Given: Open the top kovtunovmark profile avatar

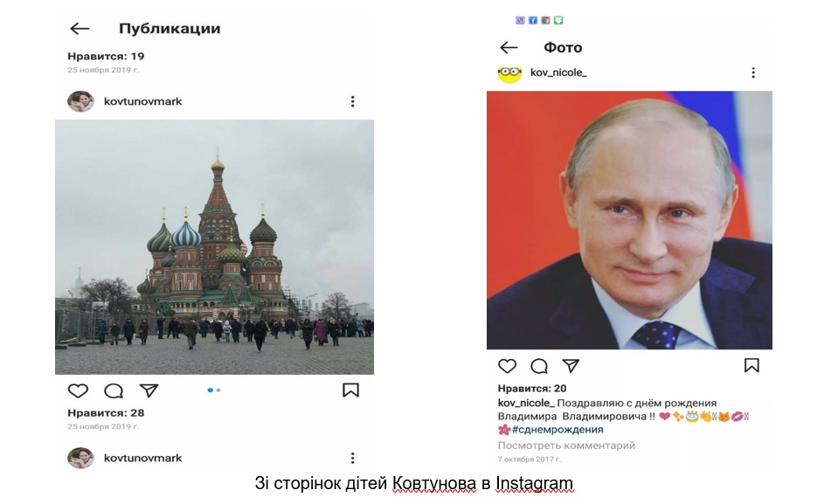Looking at the screenshot, I should pyautogui.click(x=80, y=101).
